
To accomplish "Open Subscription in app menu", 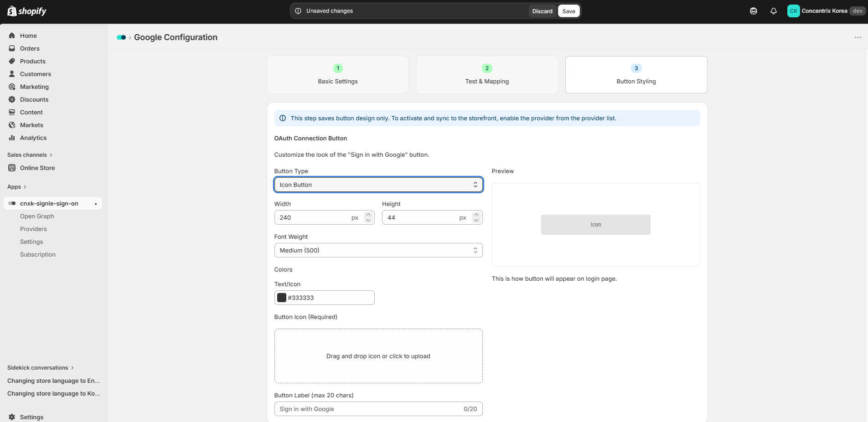I will click(38, 254).
